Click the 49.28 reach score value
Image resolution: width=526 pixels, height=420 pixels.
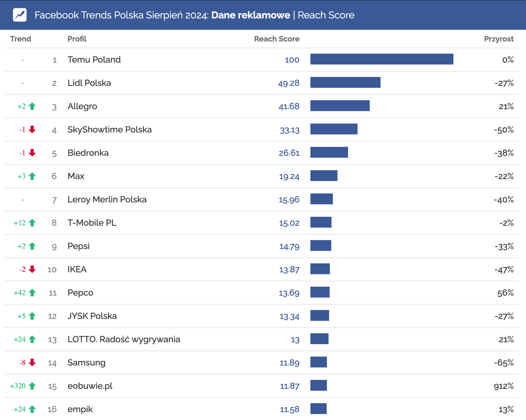289,83
